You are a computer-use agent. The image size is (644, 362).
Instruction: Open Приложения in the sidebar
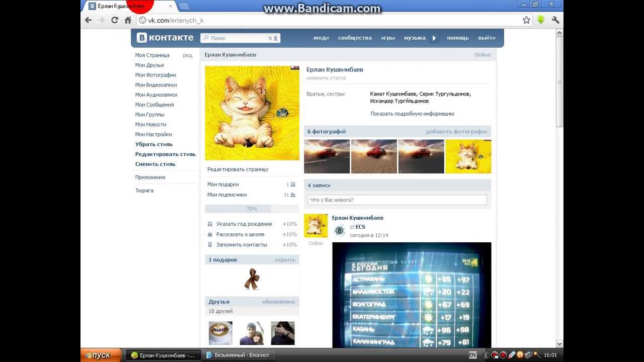coord(150,177)
